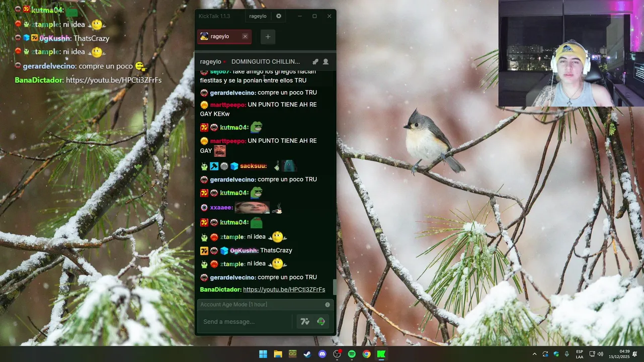Click the Account Age Mode [1 hour] label
The height and width of the screenshot is (362, 644).
tap(233, 305)
